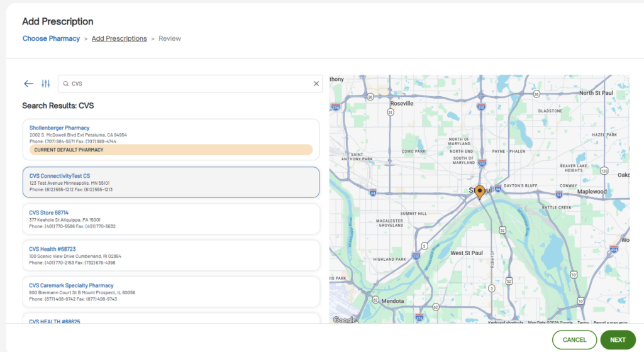Open the search filter sliders icon
The image size is (644, 352).
click(45, 84)
